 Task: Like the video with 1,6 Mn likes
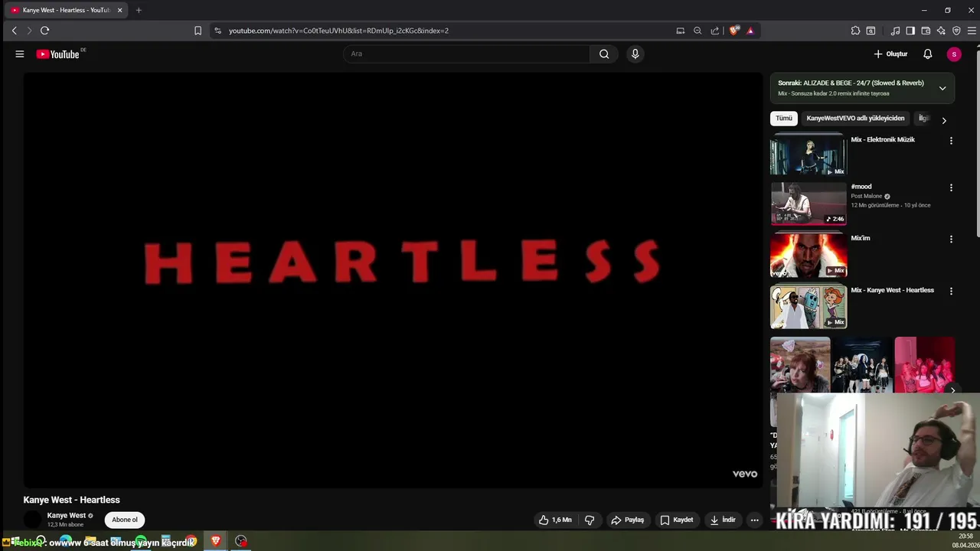pos(555,520)
